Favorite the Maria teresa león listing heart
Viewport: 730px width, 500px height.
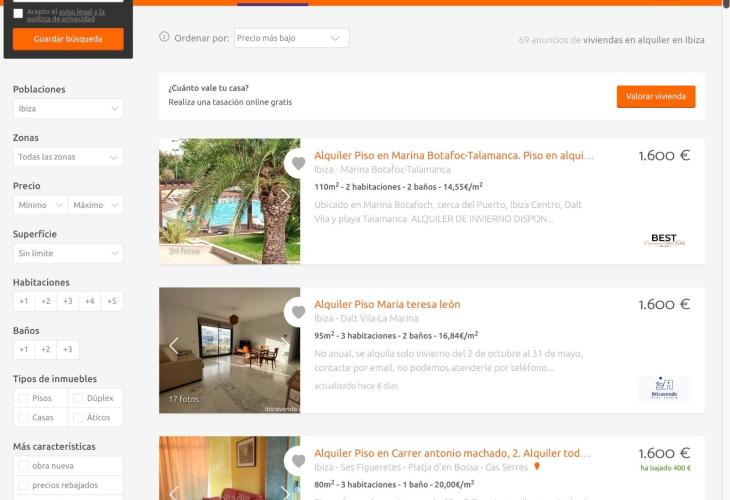tap(298, 312)
